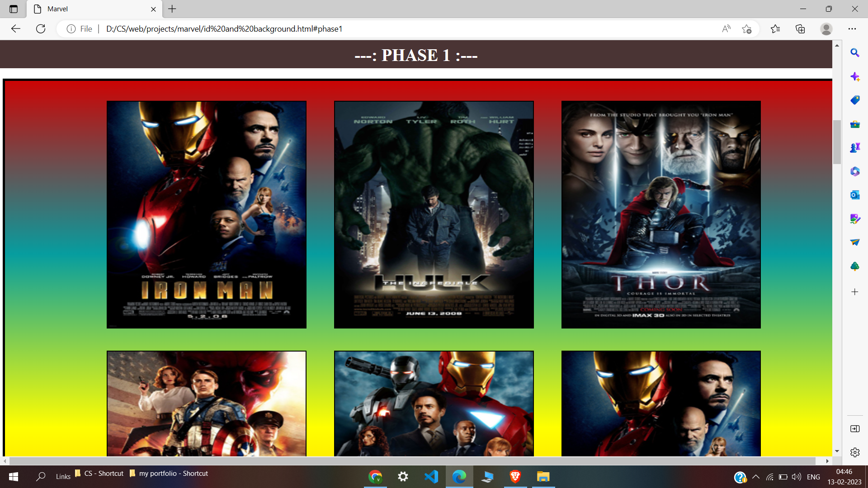The height and width of the screenshot is (488, 868).
Task: Open Outlook from the sidebar
Action: coord(854,195)
